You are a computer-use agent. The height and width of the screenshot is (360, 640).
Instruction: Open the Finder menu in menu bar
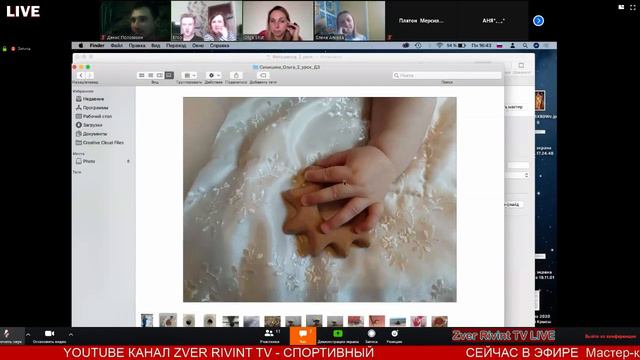point(97,46)
